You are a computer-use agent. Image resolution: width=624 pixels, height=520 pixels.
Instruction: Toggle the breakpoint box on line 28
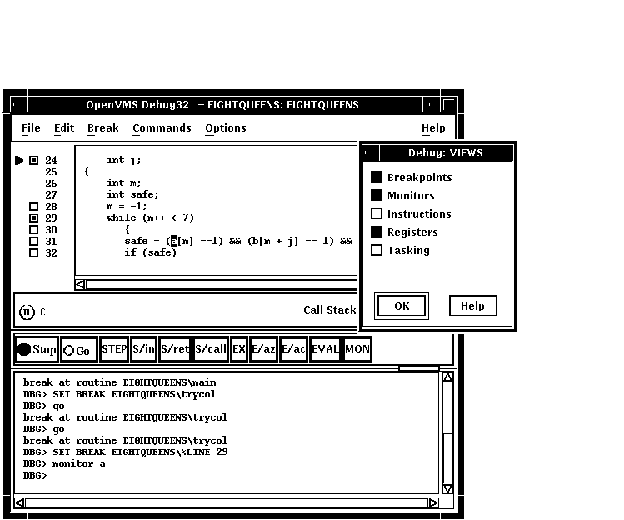point(34,207)
